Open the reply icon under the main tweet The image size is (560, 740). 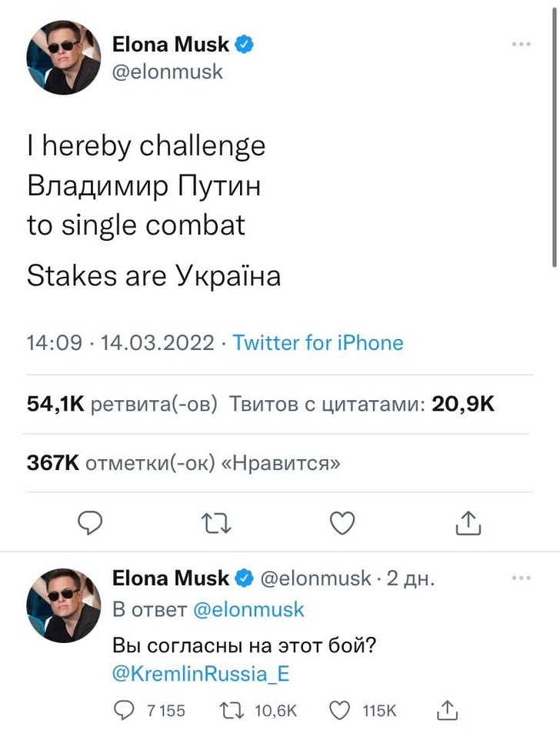tap(92, 522)
